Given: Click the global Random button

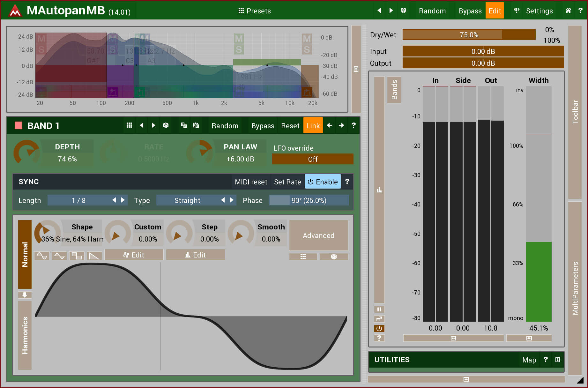Looking at the screenshot, I should [x=432, y=11].
